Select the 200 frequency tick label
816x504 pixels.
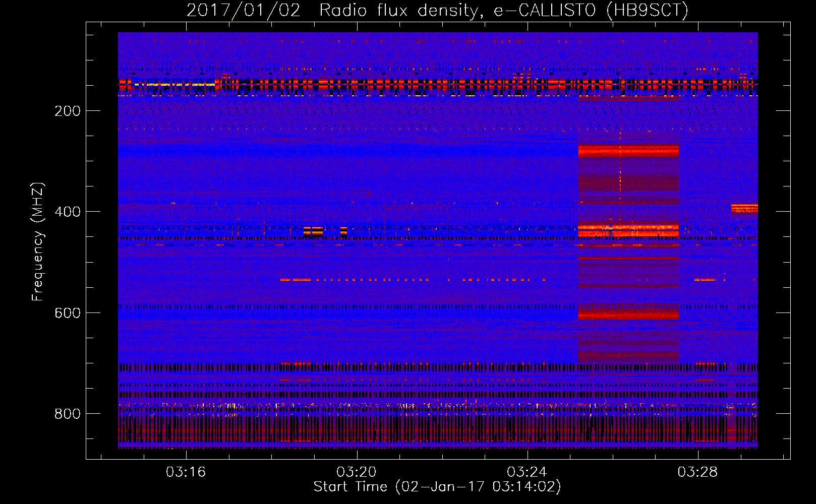point(68,111)
